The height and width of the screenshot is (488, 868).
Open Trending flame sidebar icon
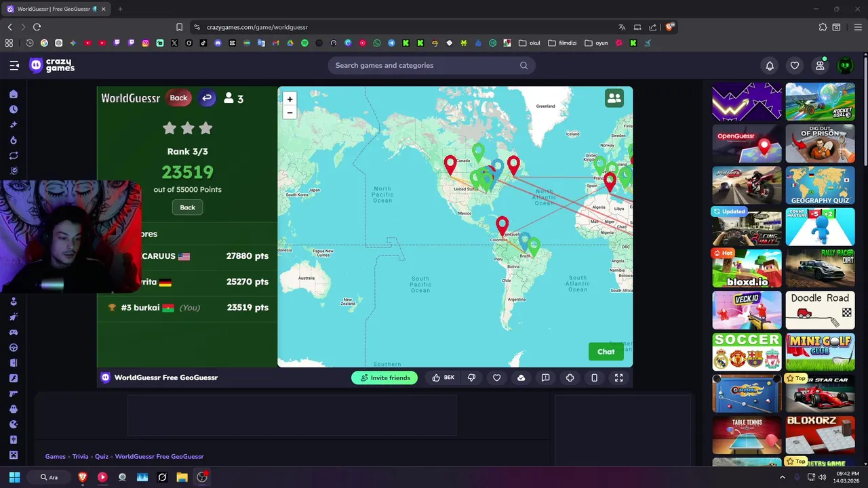[x=14, y=140]
